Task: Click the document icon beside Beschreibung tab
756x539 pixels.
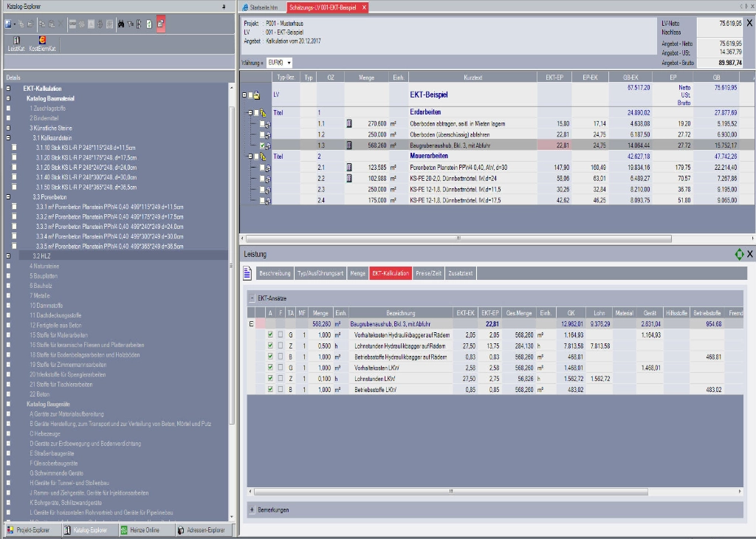Action: click(x=248, y=273)
